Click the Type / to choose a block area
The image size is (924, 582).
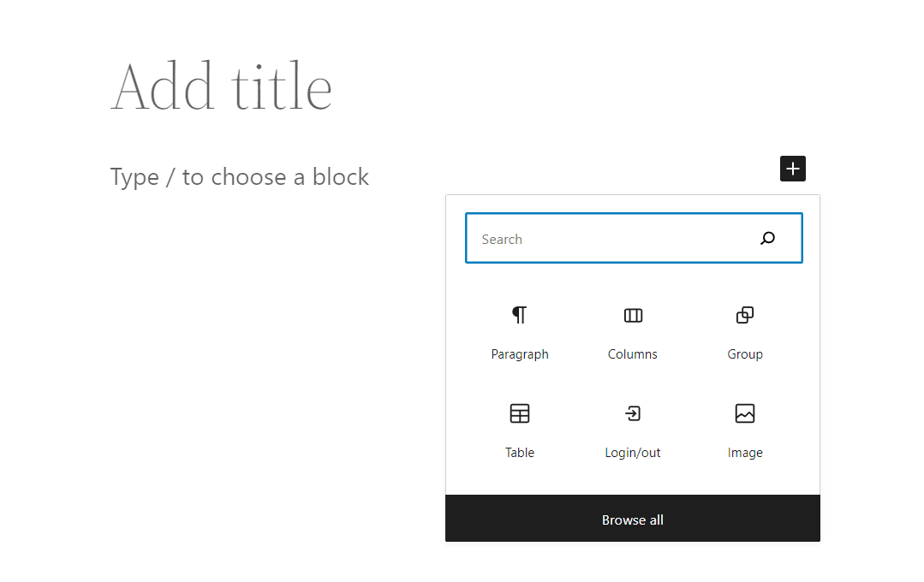[x=239, y=176]
